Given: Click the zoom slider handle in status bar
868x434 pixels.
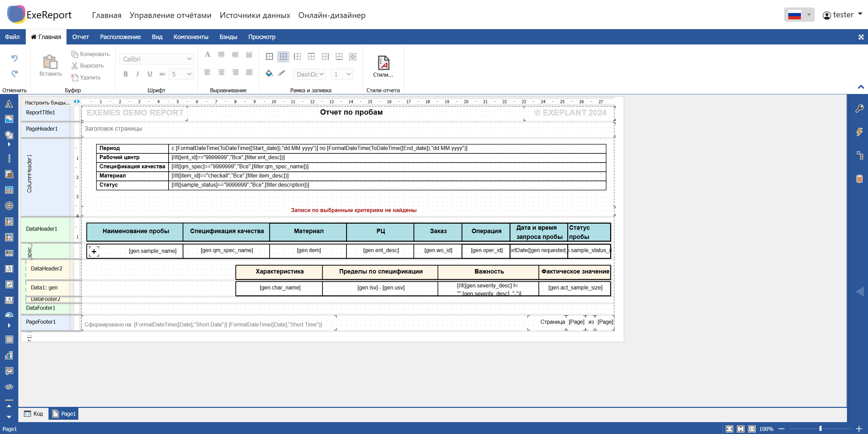Looking at the screenshot, I should [x=820, y=429].
